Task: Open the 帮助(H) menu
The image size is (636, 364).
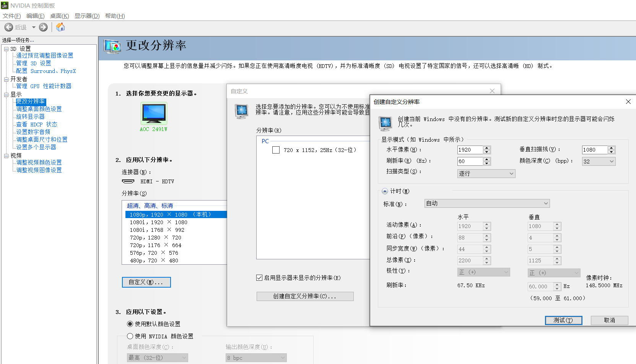Action: (x=115, y=16)
